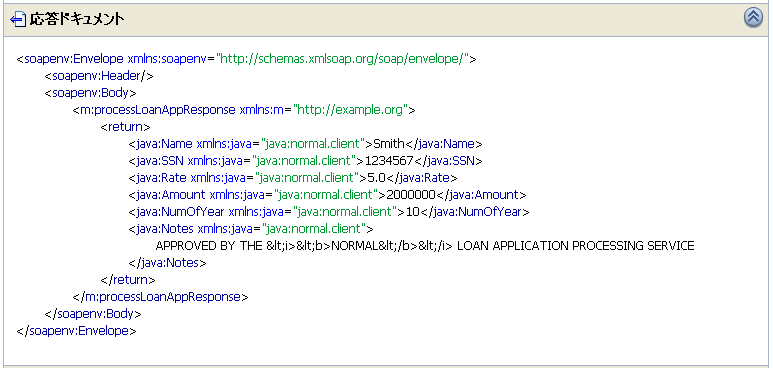Click the closing soapenv:Body tag
Image resolution: width=773 pixels, height=368 pixels.
[93, 314]
